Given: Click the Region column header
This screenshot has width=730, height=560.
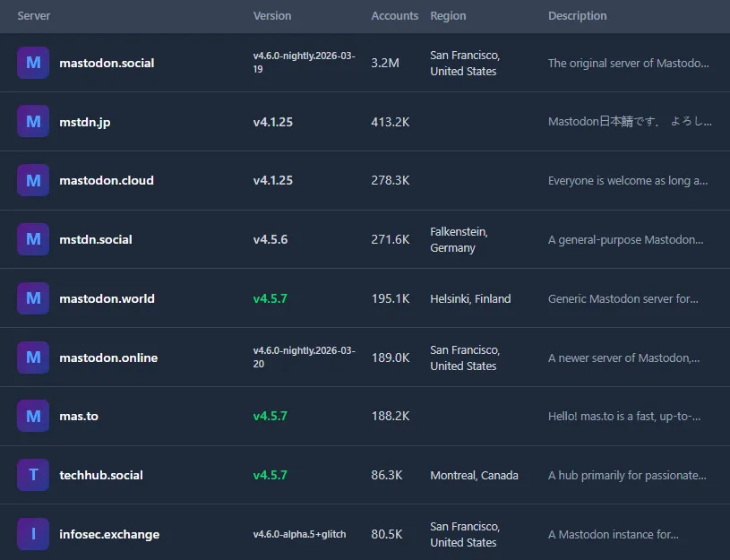Looking at the screenshot, I should click(448, 16).
